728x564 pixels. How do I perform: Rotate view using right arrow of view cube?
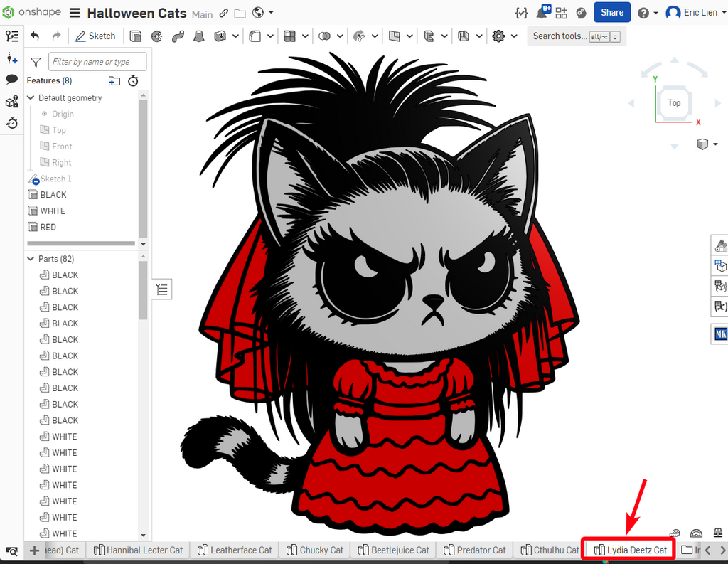[x=717, y=103]
